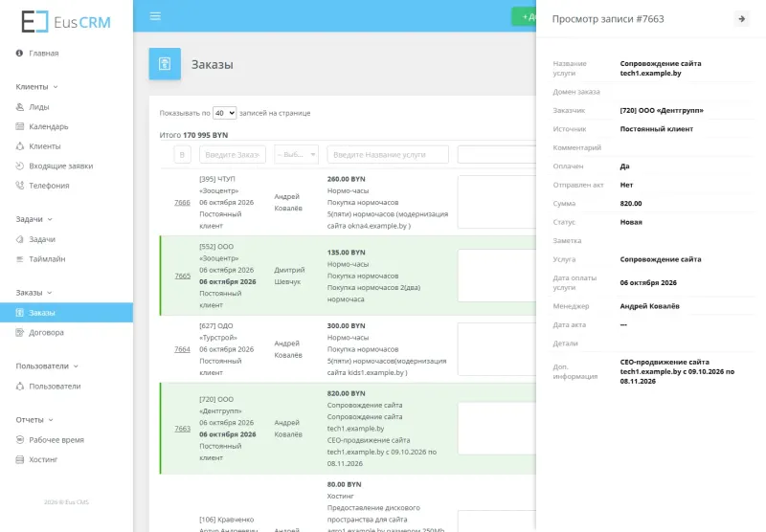Viewport: 766px width, 532px height.
Task: Open Хостинг report in sidebar
Action: coord(43,460)
